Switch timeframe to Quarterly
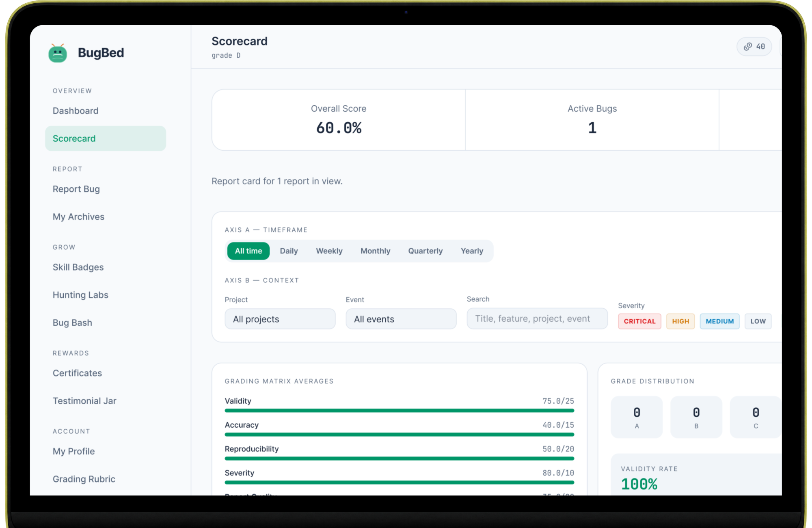 tap(425, 251)
